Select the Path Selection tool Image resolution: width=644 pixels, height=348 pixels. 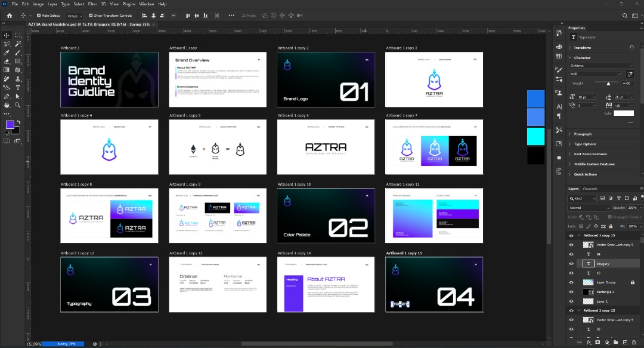pos(18,96)
